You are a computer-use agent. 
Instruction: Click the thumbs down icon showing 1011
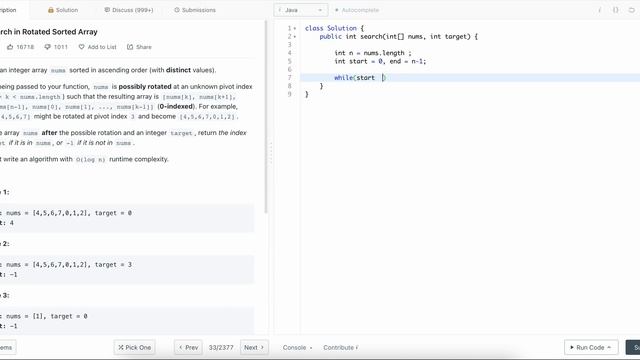(x=47, y=47)
